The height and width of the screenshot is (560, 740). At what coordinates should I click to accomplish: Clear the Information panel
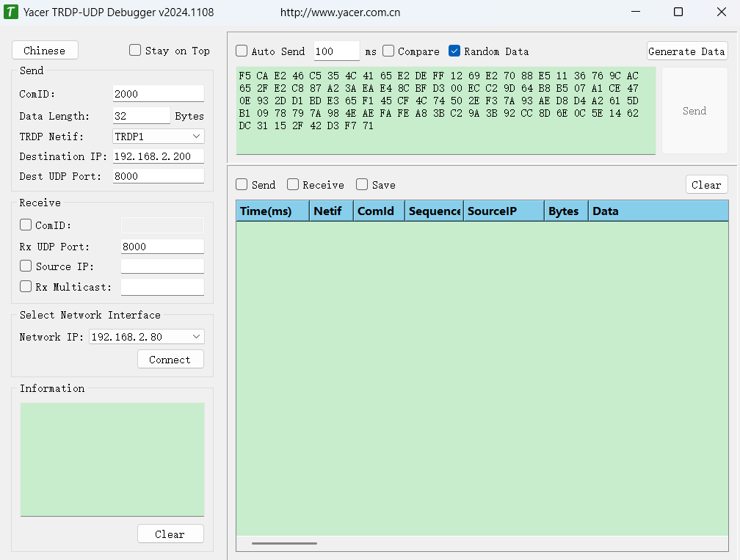pyautogui.click(x=170, y=534)
